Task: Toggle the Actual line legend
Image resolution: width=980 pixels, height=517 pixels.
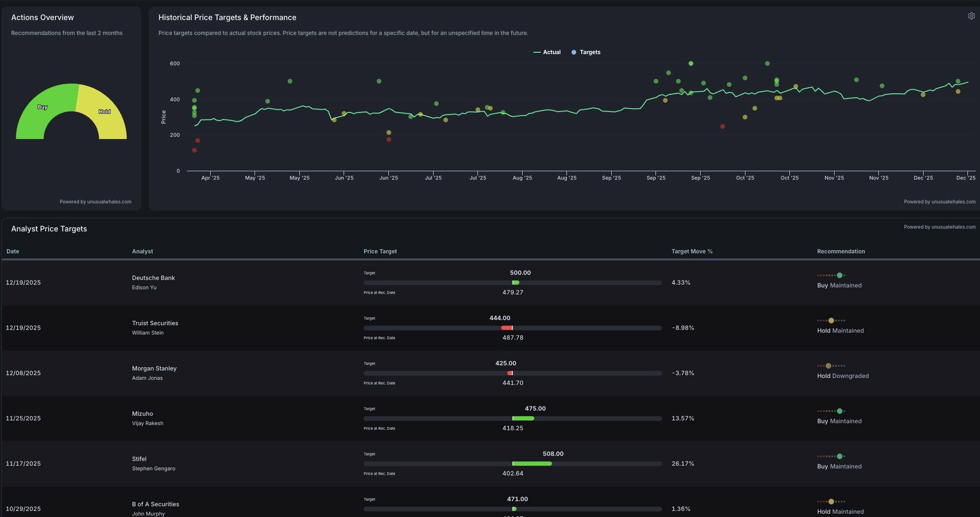Action: tap(547, 52)
